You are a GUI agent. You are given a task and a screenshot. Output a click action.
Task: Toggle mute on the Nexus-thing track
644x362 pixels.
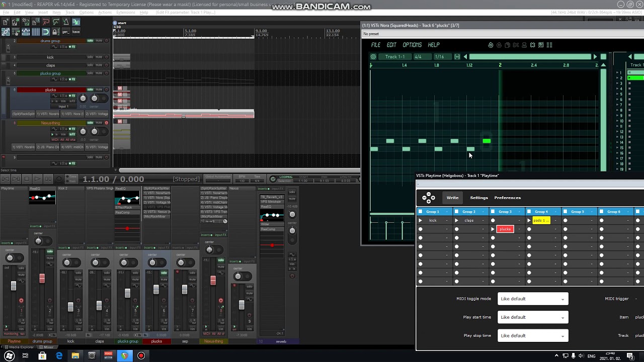click(99, 123)
